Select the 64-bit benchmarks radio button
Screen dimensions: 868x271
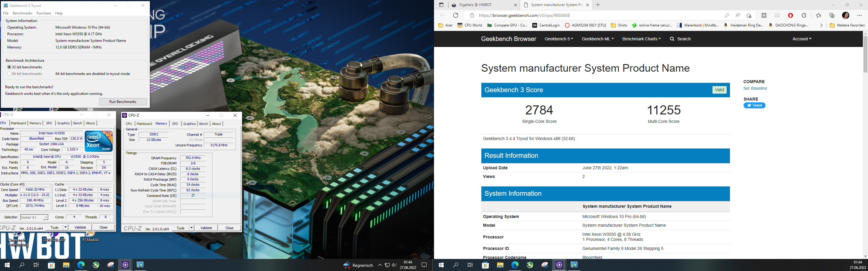click(x=9, y=74)
